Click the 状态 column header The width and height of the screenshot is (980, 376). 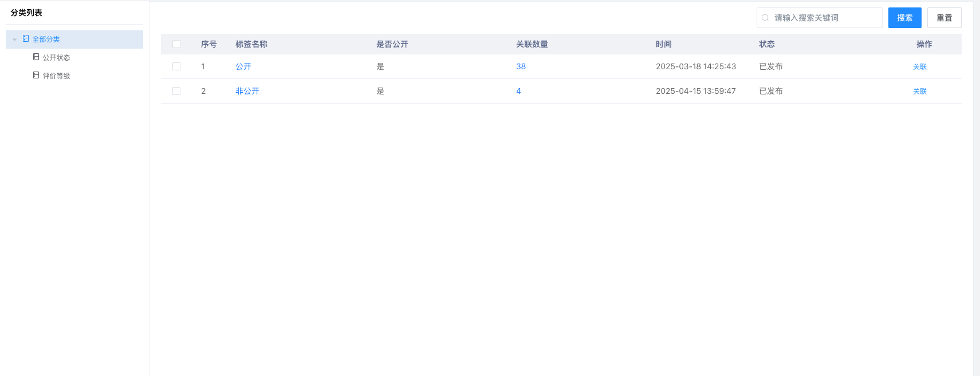(x=767, y=44)
